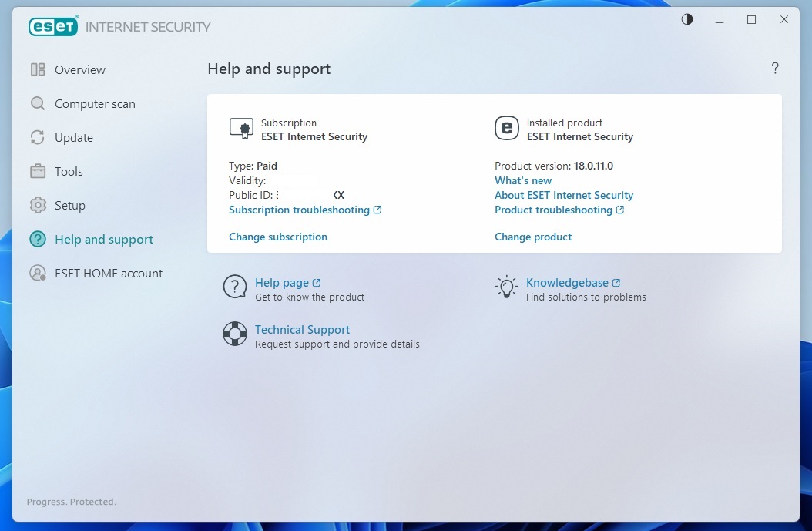
Task: Click external-link icon beside Subscription troubleshooting
Action: coord(377,210)
